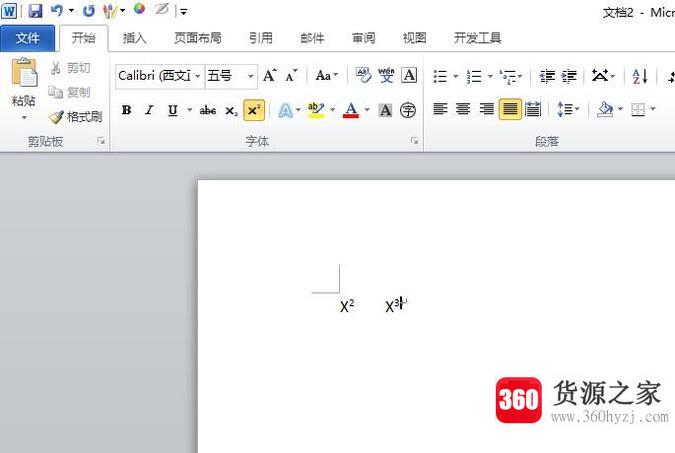Click the Shrink Font icon
This screenshot has height=453, width=675.
click(291, 76)
